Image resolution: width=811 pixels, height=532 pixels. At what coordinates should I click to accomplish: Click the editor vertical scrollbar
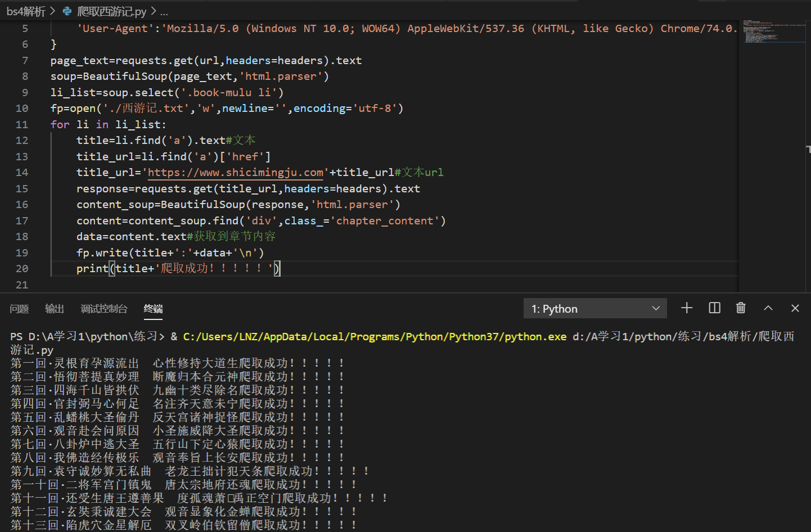808,149
